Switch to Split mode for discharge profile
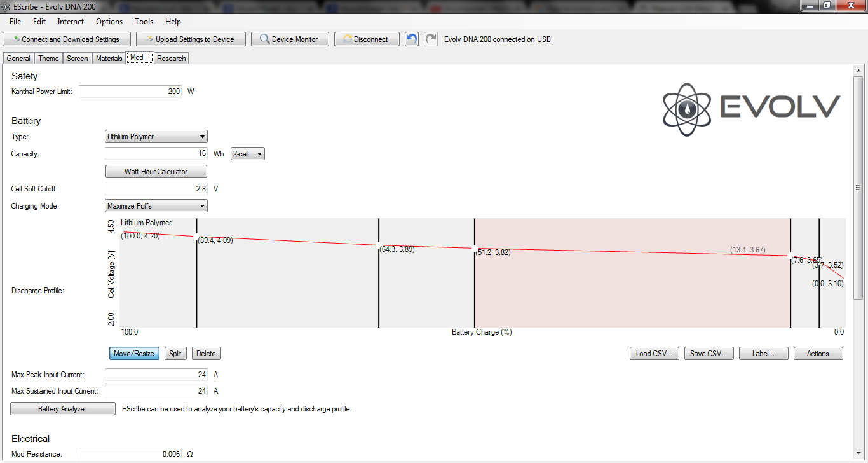The width and height of the screenshot is (868, 463). pyautogui.click(x=175, y=354)
